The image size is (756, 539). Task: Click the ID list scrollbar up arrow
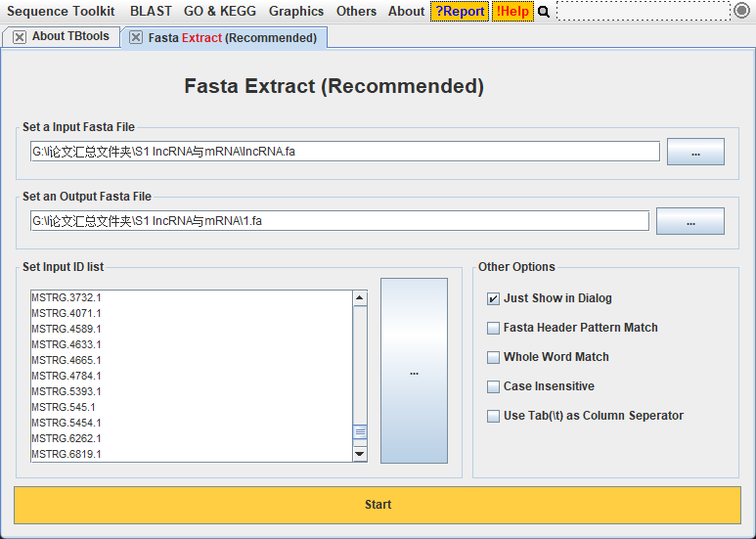(360, 298)
